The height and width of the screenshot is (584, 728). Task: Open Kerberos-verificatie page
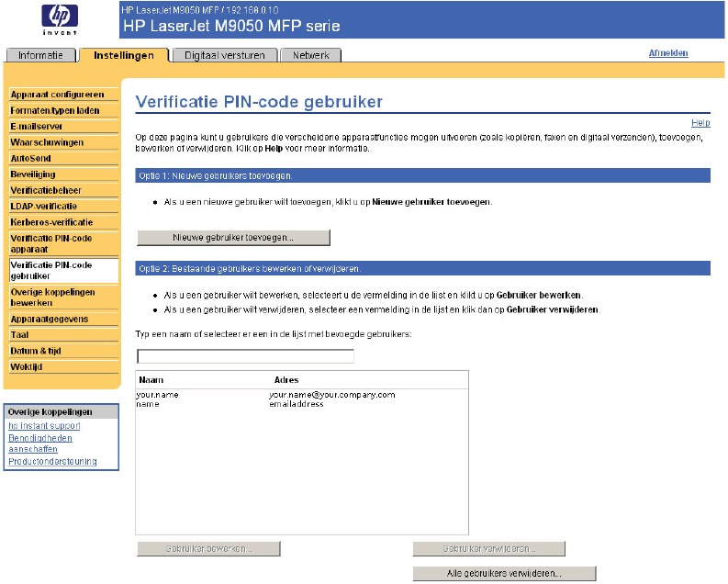pyautogui.click(x=63, y=222)
